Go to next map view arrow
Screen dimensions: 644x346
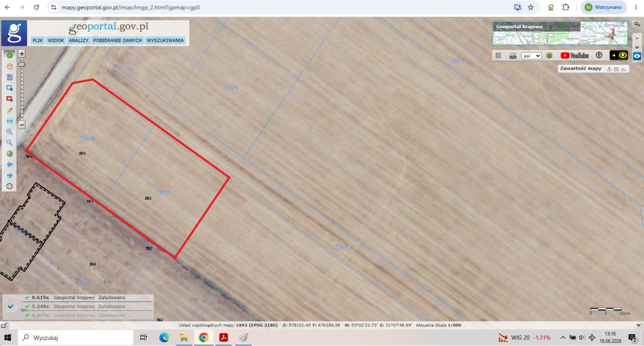click(x=10, y=176)
